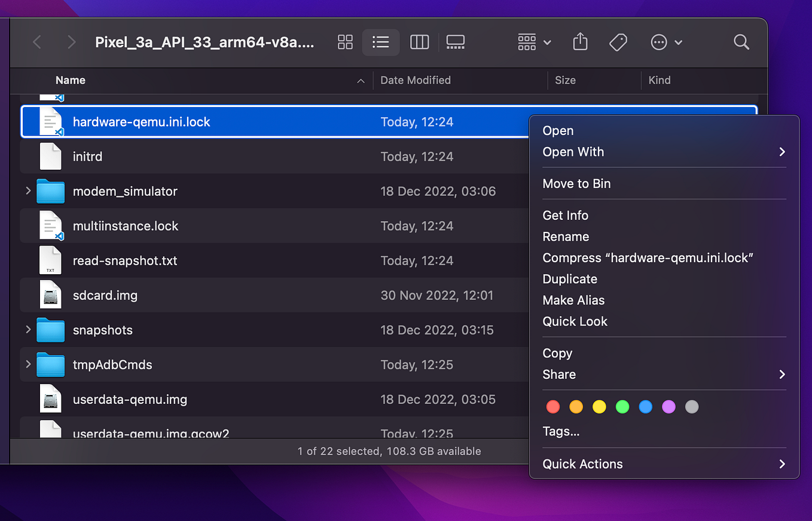Click the back navigation arrow

pyautogui.click(x=36, y=42)
